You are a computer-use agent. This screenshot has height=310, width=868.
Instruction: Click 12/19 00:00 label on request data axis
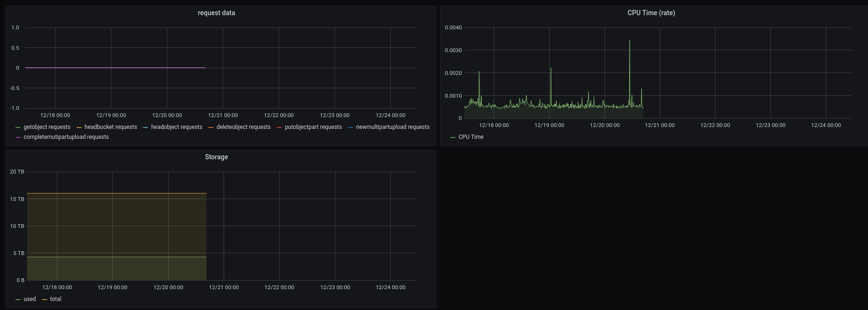[x=111, y=115]
